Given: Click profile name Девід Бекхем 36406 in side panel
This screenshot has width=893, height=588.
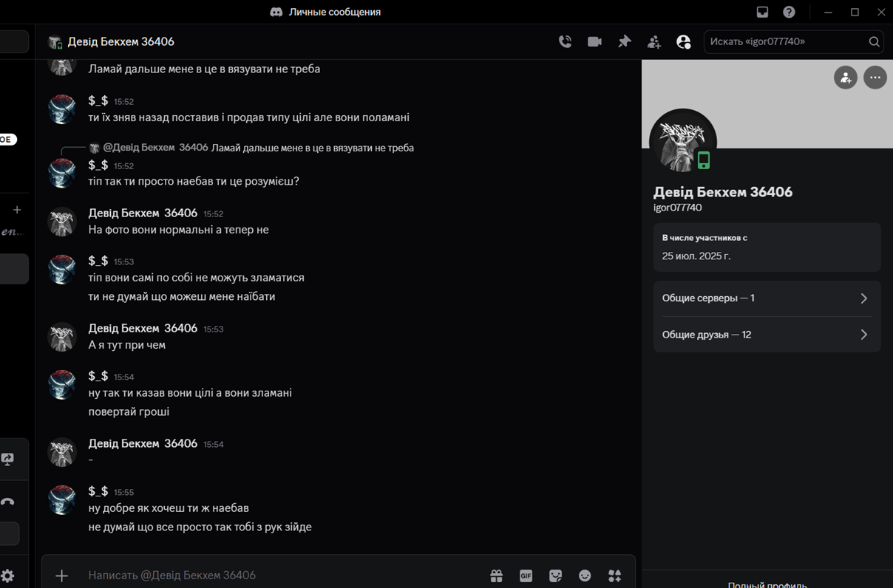Looking at the screenshot, I should [x=723, y=192].
